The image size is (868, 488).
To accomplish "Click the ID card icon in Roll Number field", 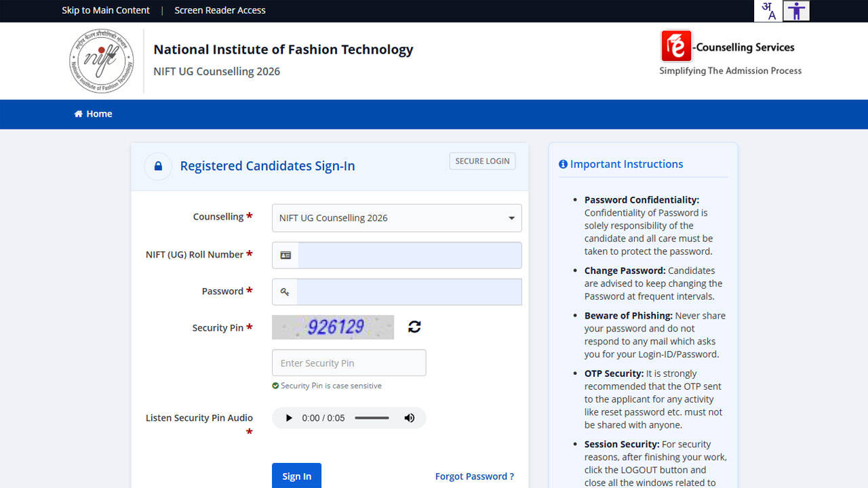I will pyautogui.click(x=285, y=256).
